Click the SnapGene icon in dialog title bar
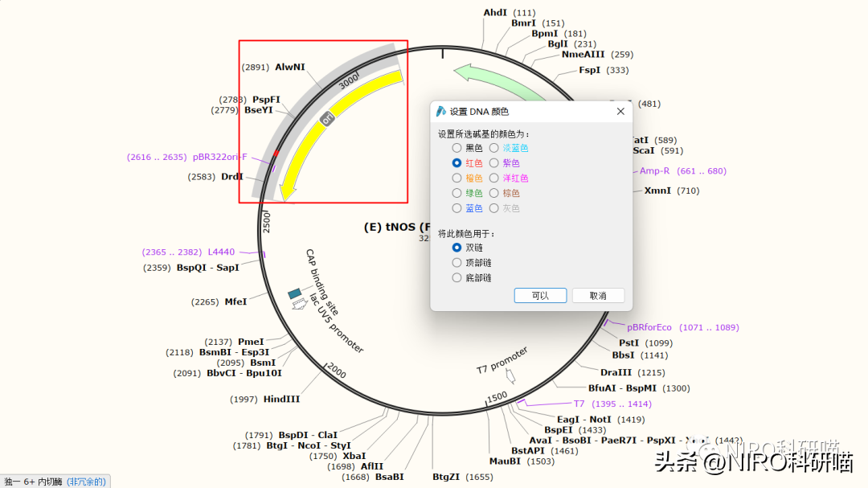 click(x=441, y=112)
